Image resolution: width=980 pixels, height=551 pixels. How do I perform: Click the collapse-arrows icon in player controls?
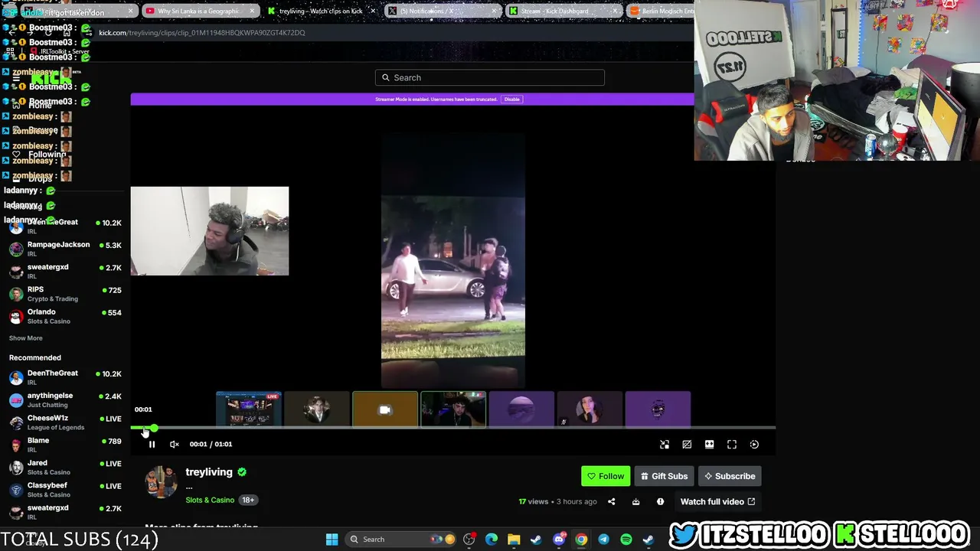pos(665,445)
